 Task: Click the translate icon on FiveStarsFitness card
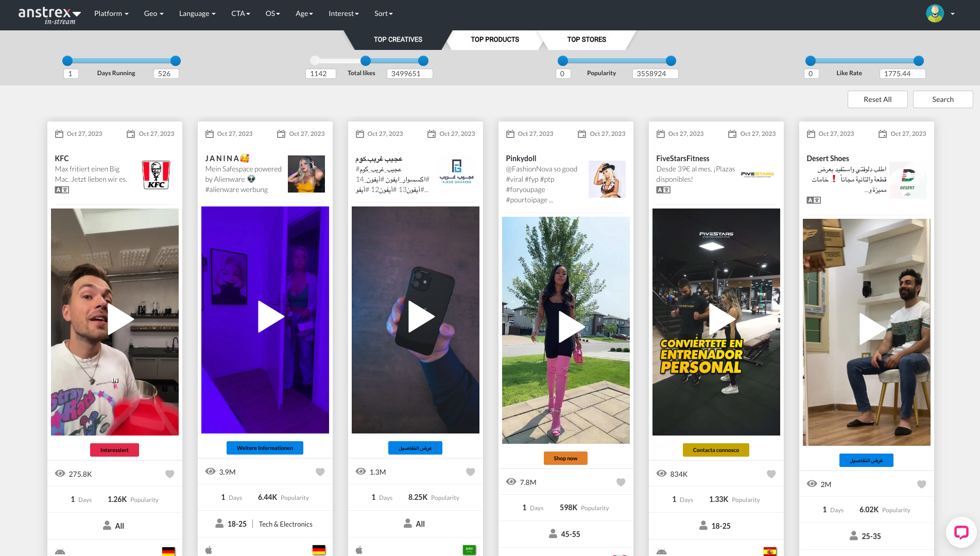[x=663, y=190]
